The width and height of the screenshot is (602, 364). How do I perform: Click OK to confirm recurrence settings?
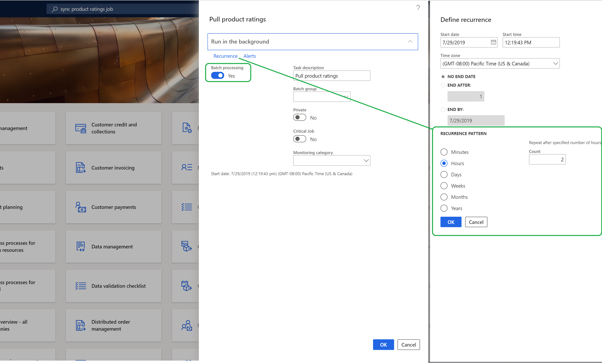click(451, 222)
